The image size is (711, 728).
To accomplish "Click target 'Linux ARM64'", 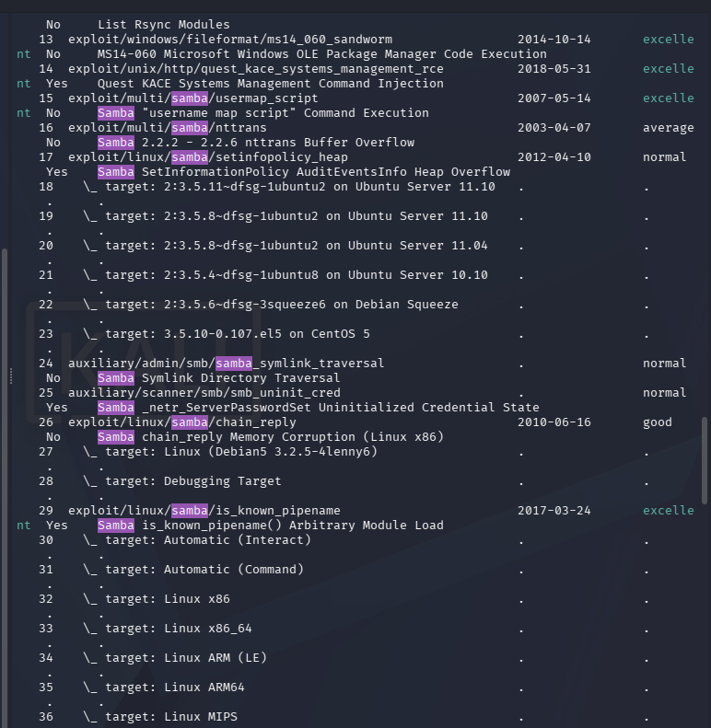I will (204, 688).
